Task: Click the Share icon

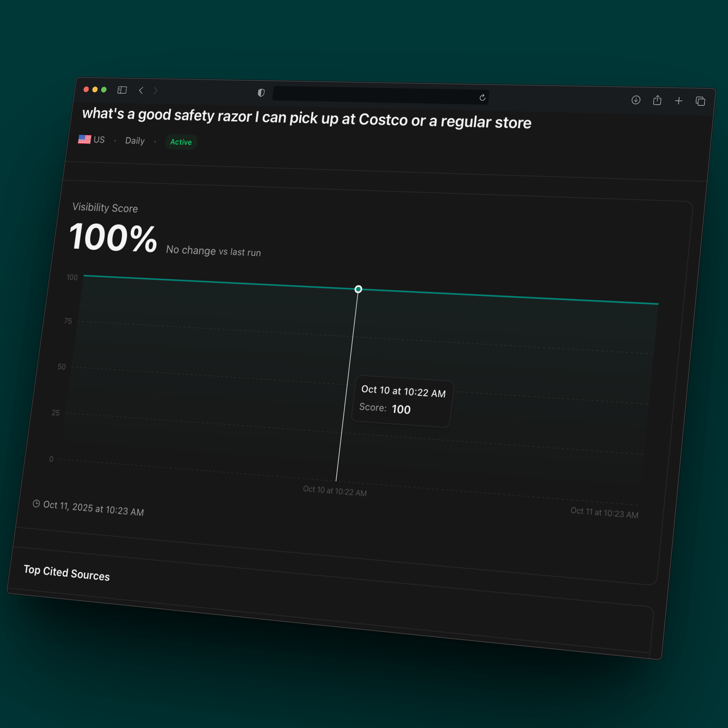Action: 657,100
